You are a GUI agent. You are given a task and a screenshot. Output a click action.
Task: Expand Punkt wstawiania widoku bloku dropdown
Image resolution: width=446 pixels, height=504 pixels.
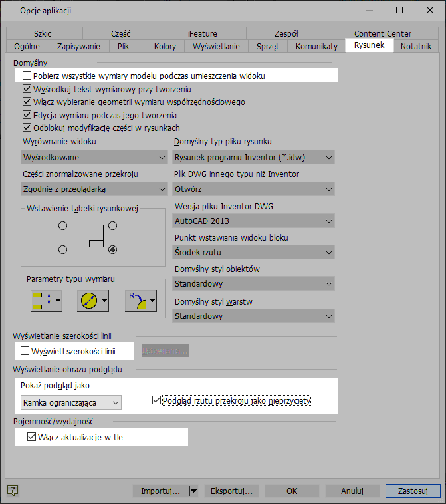253,252
